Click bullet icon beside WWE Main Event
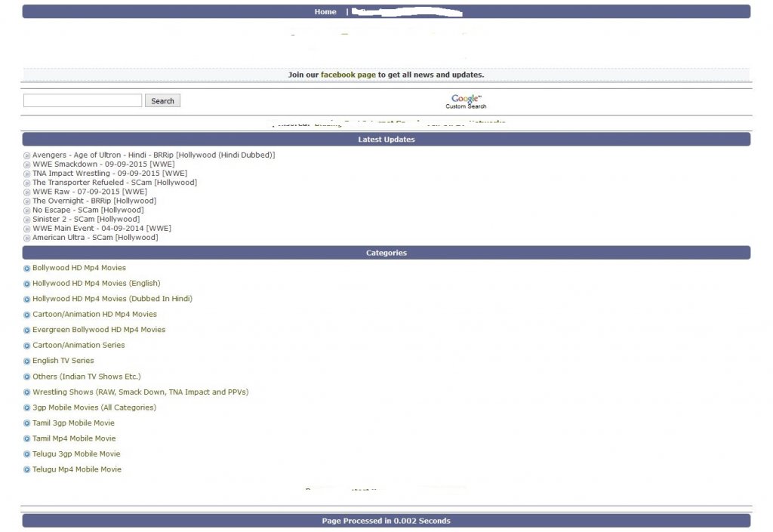The image size is (773, 532). [26, 229]
